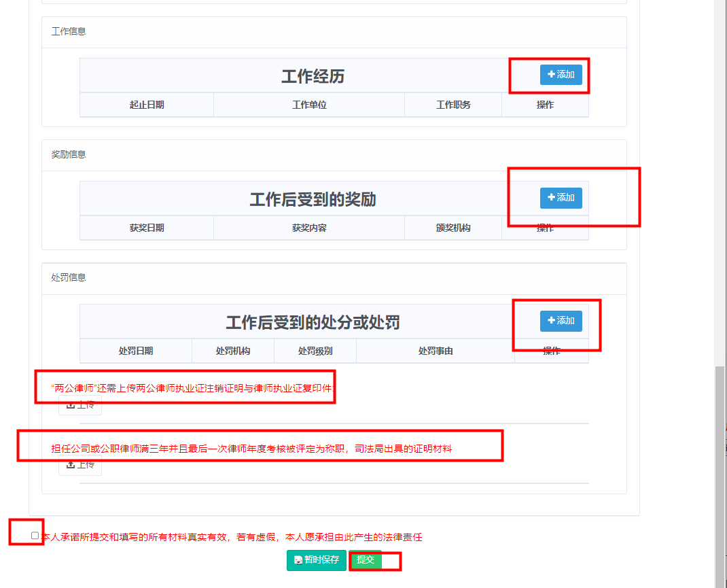Image resolution: width=727 pixels, height=588 pixels.
Task: Select the 处罚事由 column header
Action: click(x=436, y=351)
